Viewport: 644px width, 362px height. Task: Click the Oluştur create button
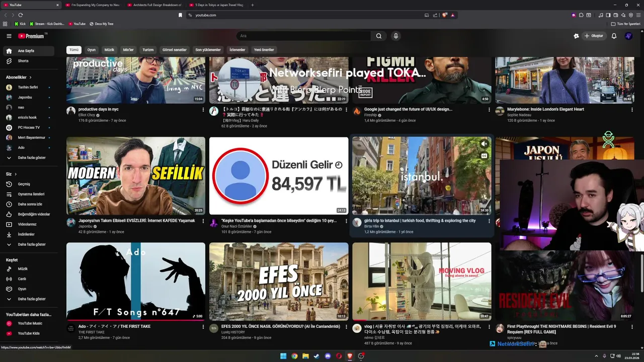[x=594, y=36]
